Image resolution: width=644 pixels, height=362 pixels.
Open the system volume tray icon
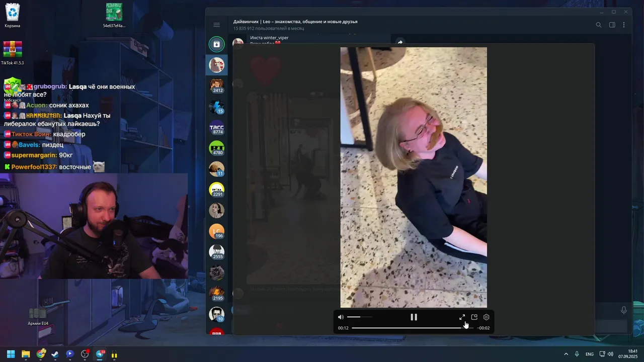(x=610, y=354)
